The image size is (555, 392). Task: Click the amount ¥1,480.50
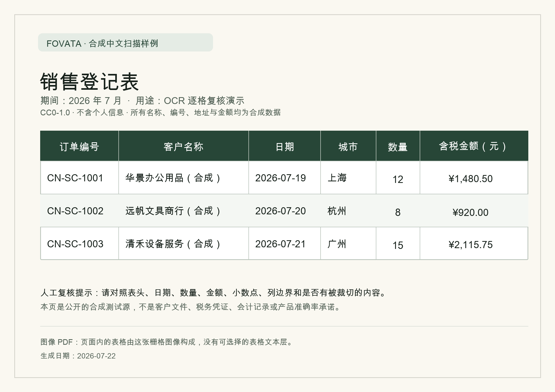click(x=470, y=179)
